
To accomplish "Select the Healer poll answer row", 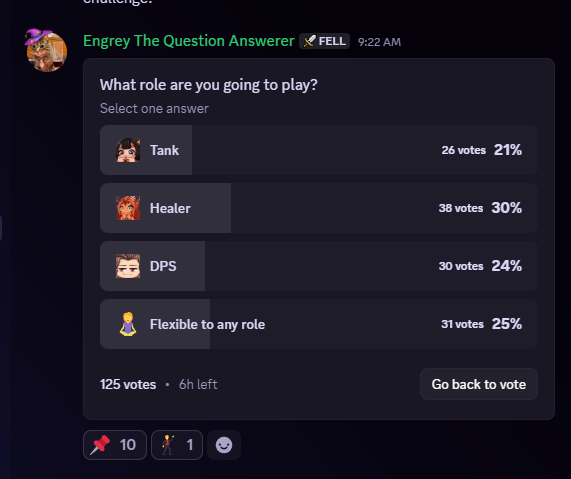I will tap(319, 208).
